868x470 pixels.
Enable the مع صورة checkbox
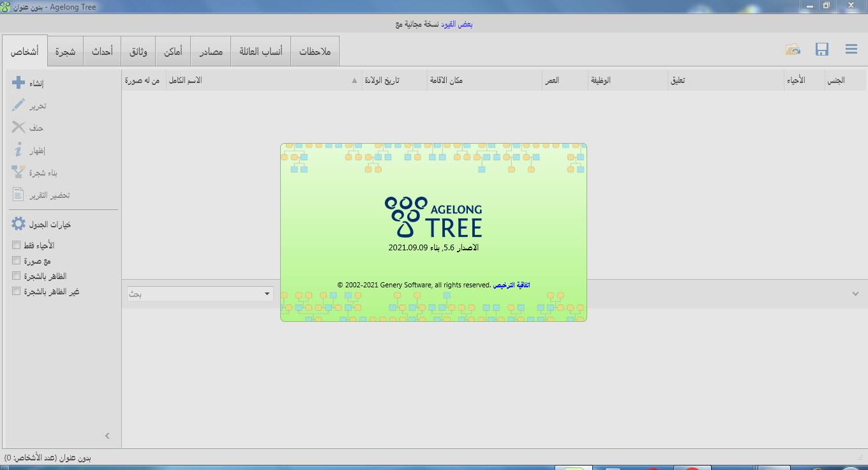[x=17, y=261]
